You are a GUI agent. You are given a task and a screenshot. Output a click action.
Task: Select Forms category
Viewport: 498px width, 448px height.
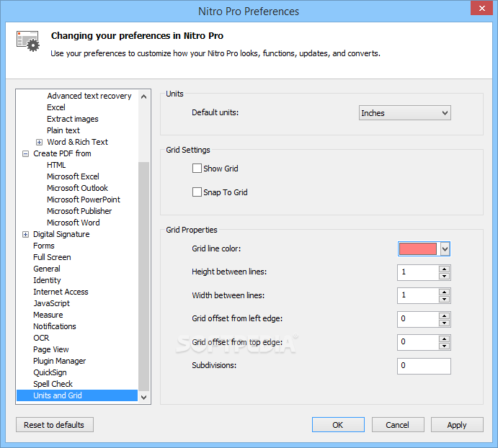tap(44, 246)
